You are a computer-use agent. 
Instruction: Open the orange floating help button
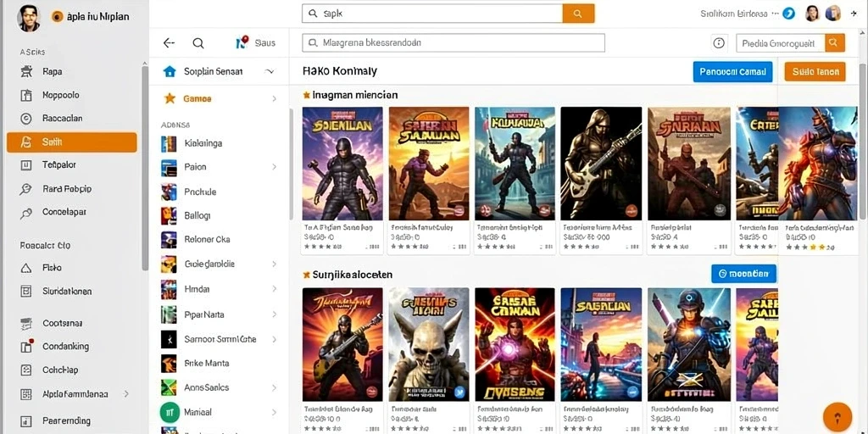coord(837,417)
